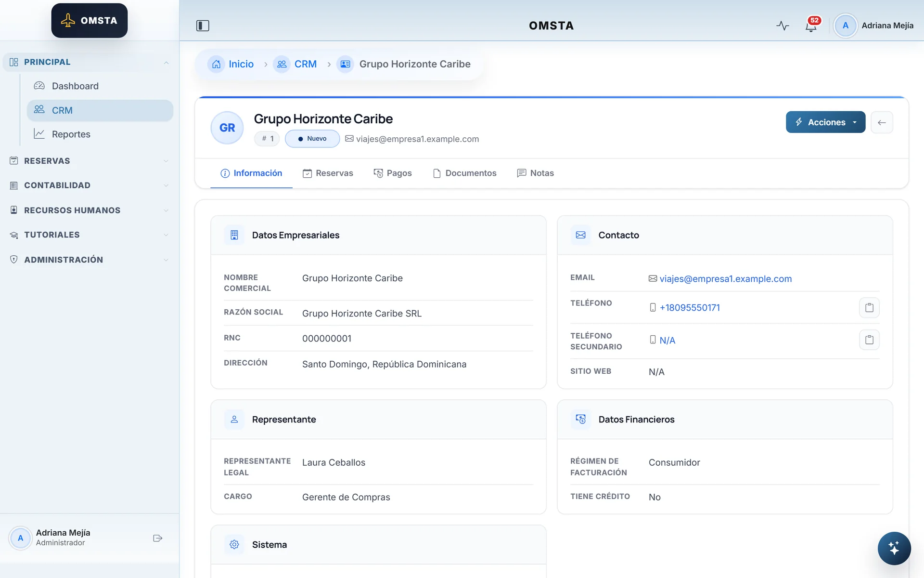Screen dimensions: 924x578
Task: Click the Contacto envelope icon
Action: (581, 235)
